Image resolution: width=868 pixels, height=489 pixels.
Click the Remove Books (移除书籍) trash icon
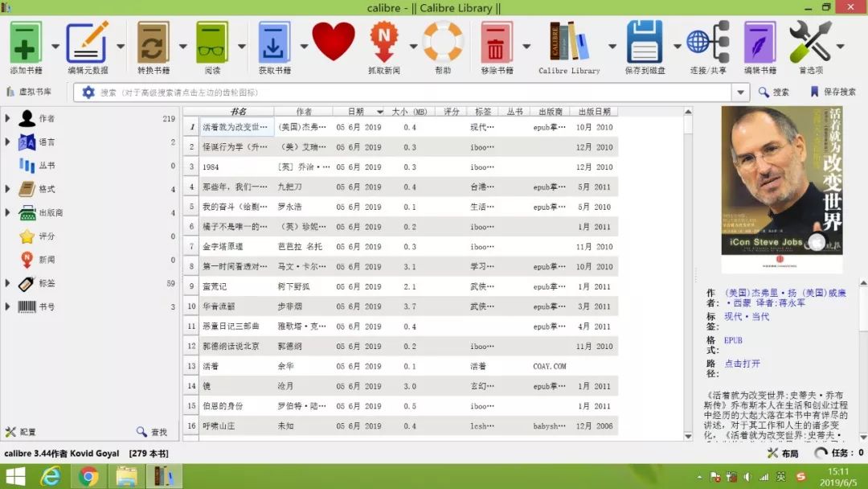(x=497, y=43)
